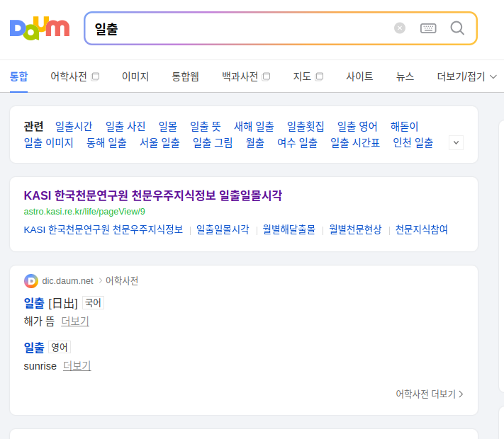Open related search 일출 영어
504x439 pixels.
coord(357,126)
